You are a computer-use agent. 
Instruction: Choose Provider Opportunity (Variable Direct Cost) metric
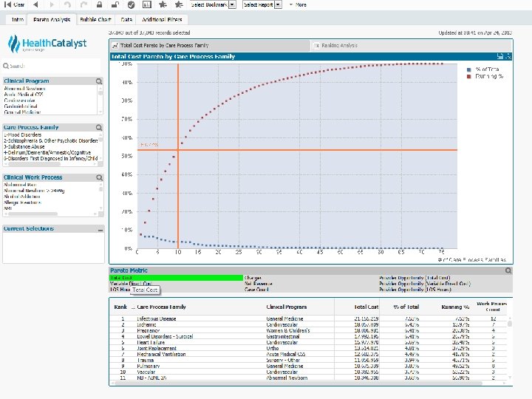(x=445, y=284)
